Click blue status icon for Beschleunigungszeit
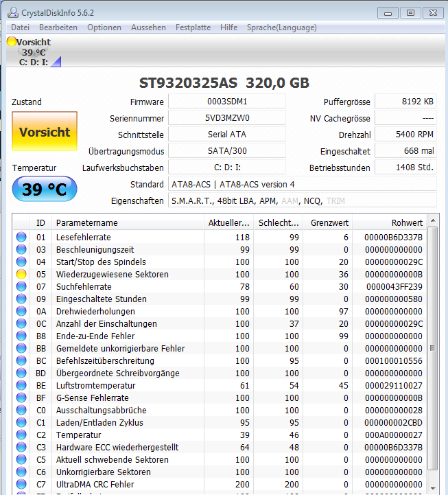 [21, 249]
